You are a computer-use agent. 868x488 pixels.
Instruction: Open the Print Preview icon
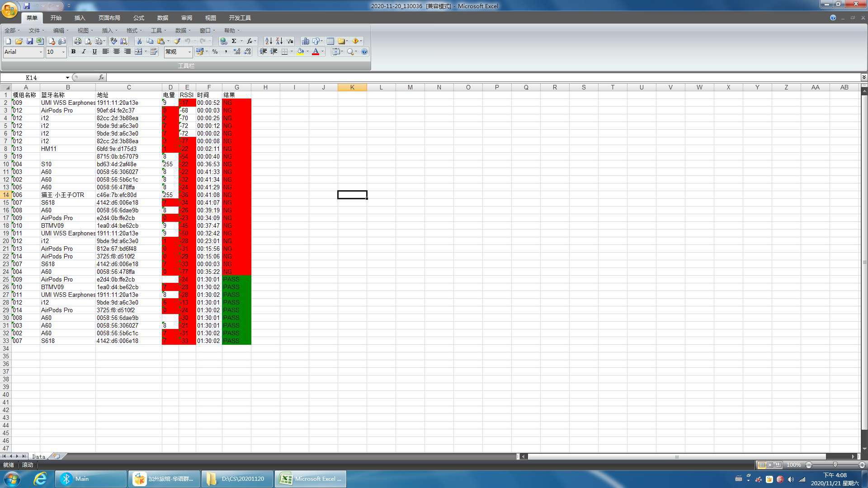coord(88,41)
